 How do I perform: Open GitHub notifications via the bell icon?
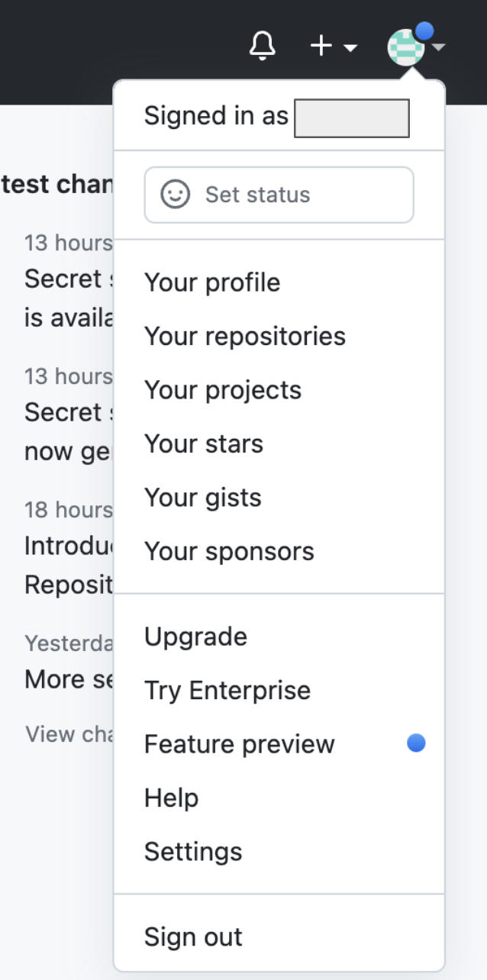[x=262, y=46]
